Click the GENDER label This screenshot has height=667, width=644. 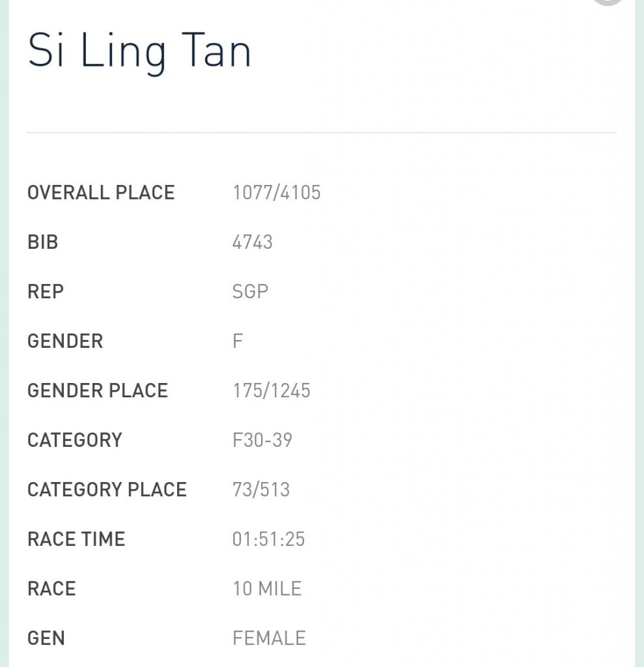click(x=65, y=341)
